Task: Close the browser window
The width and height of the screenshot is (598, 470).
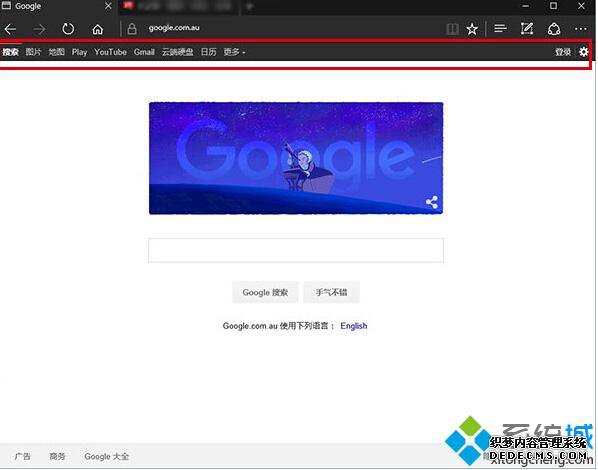Action: [581, 6]
